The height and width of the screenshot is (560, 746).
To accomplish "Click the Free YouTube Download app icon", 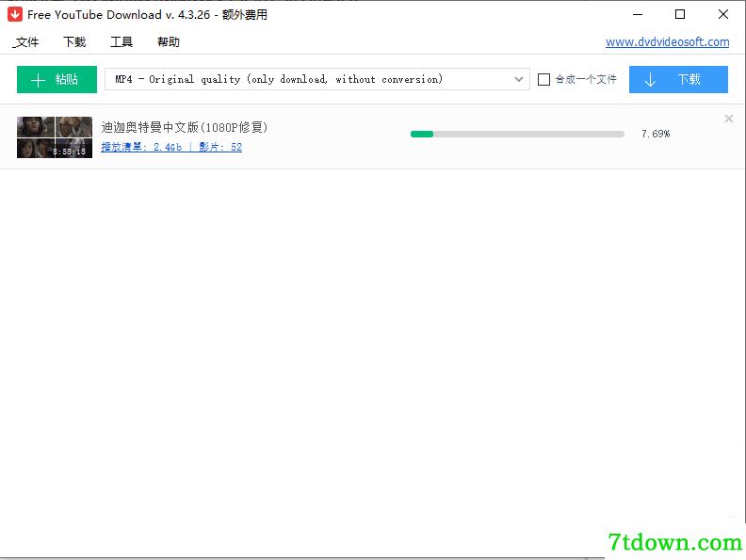I will tap(15, 15).
